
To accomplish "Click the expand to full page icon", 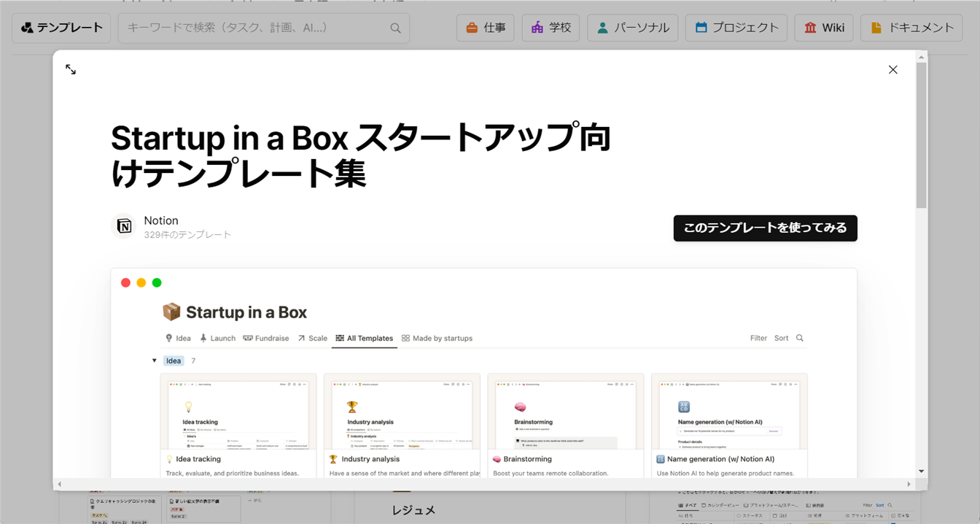I will [x=71, y=69].
